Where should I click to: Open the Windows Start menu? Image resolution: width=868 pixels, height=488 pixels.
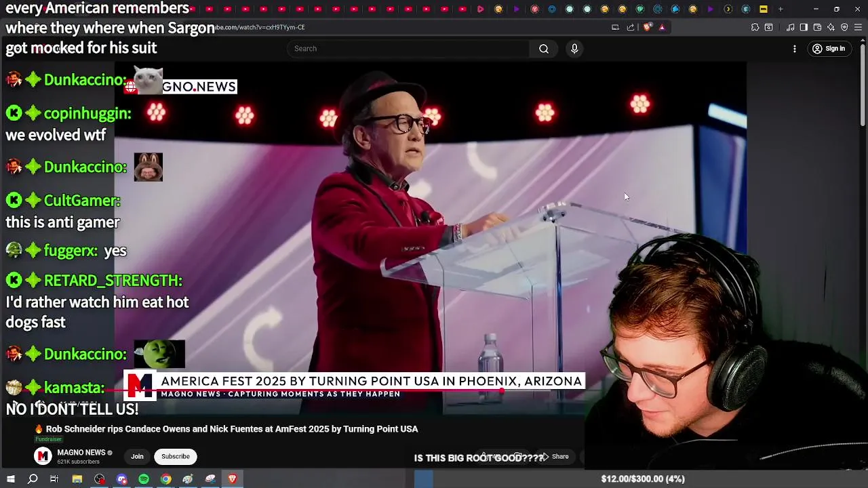[10, 479]
